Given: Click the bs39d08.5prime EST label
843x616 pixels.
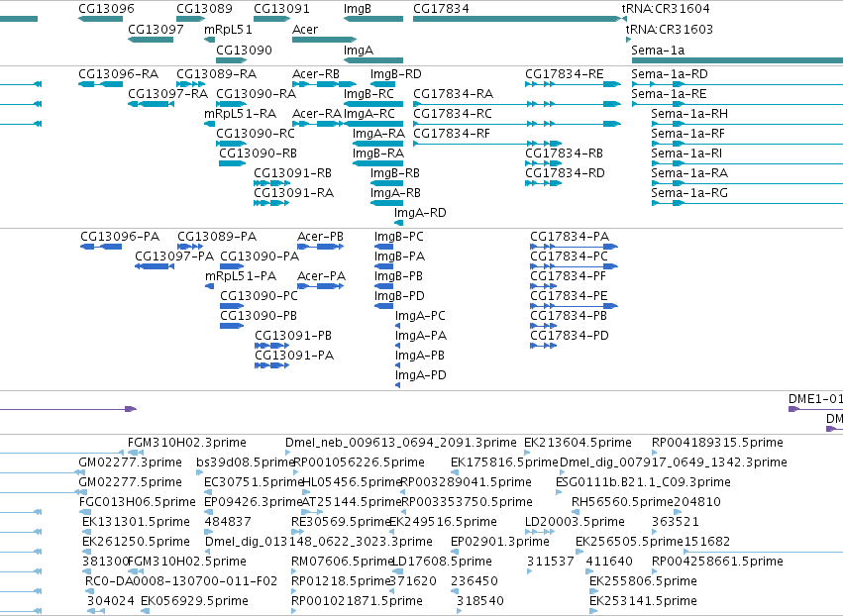Looking at the screenshot, I should point(245,462).
